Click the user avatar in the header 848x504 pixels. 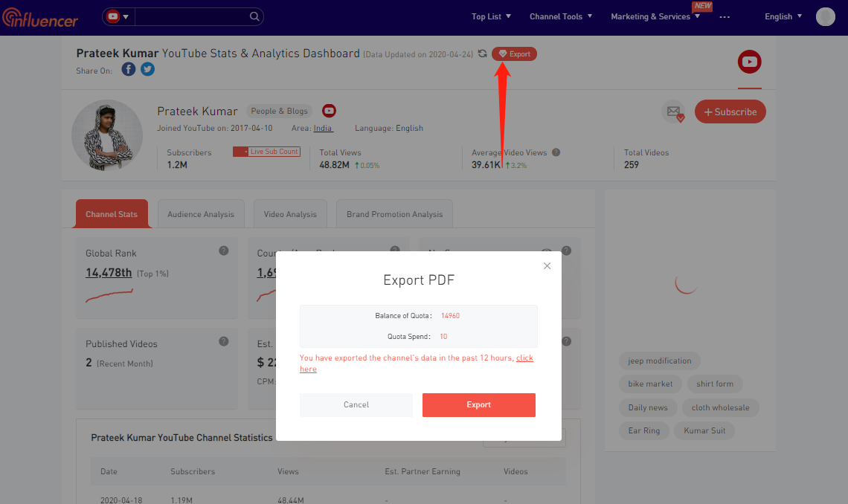point(825,17)
